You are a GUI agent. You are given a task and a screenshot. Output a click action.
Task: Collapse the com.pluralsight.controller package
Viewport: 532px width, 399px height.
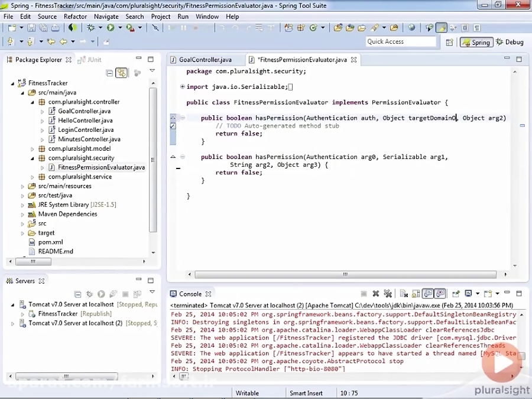click(33, 102)
